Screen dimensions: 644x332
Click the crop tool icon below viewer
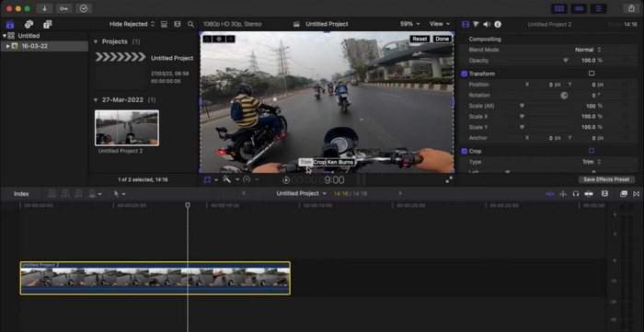(x=207, y=179)
